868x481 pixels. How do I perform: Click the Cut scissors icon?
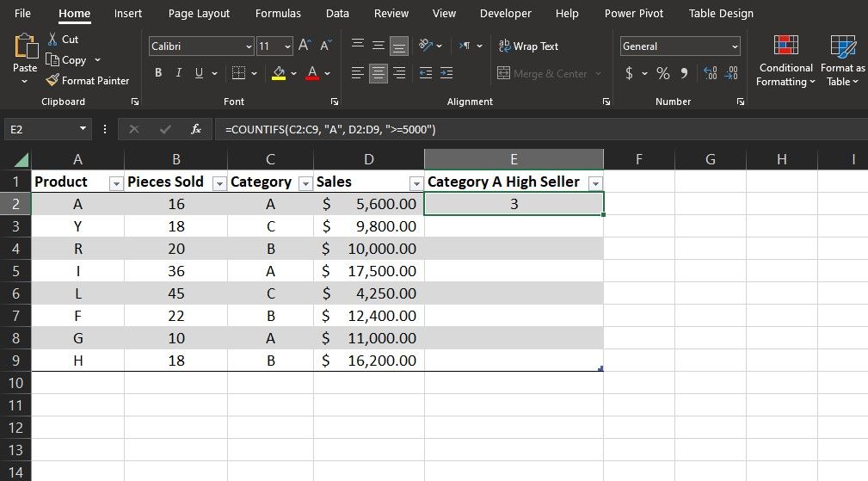click(x=52, y=40)
